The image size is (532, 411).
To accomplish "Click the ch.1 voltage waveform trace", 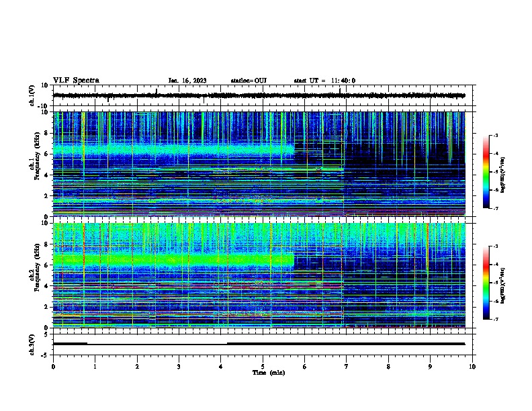I will click(259, 95).
